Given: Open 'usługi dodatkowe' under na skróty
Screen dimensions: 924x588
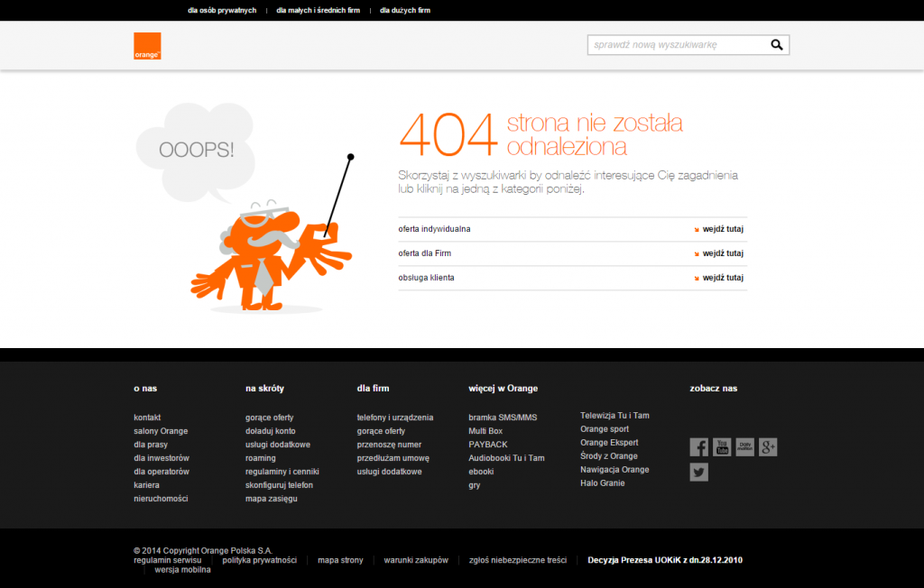Looking at the screenshot, I should (x=278, y=445).
